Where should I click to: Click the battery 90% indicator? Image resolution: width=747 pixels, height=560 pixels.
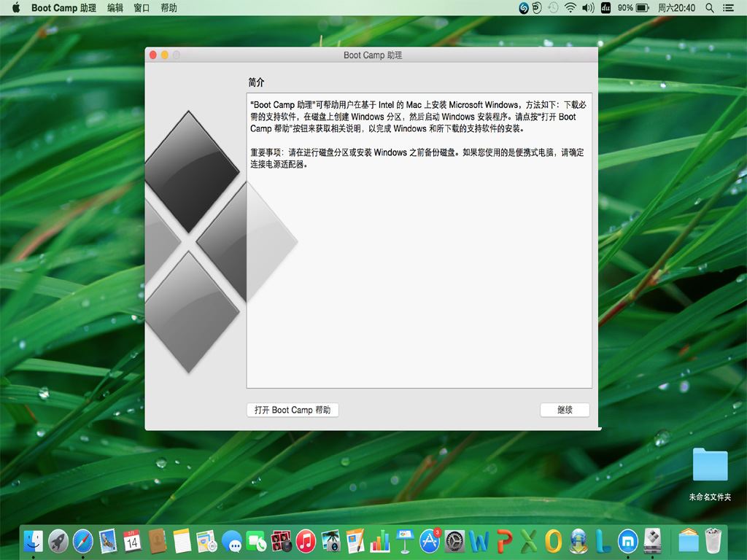pos(633,7)
